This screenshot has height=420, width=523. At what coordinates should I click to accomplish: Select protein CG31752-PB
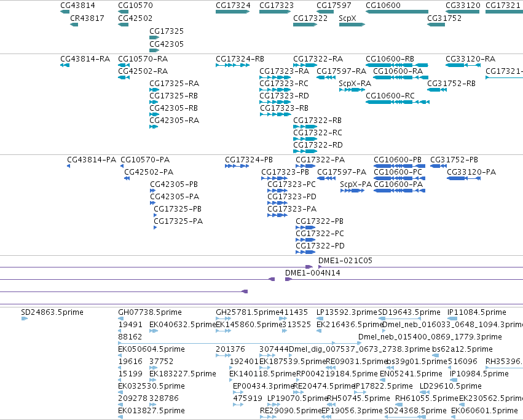(438, 166)
